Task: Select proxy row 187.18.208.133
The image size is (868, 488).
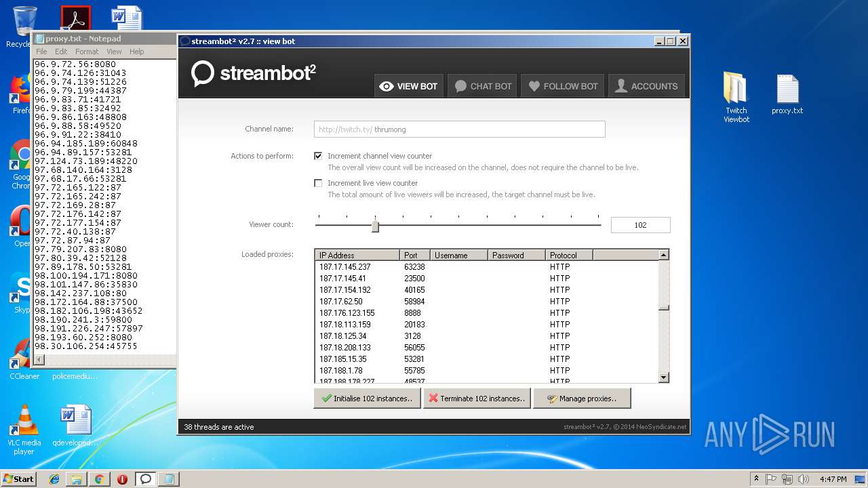Action: (486, 348)
